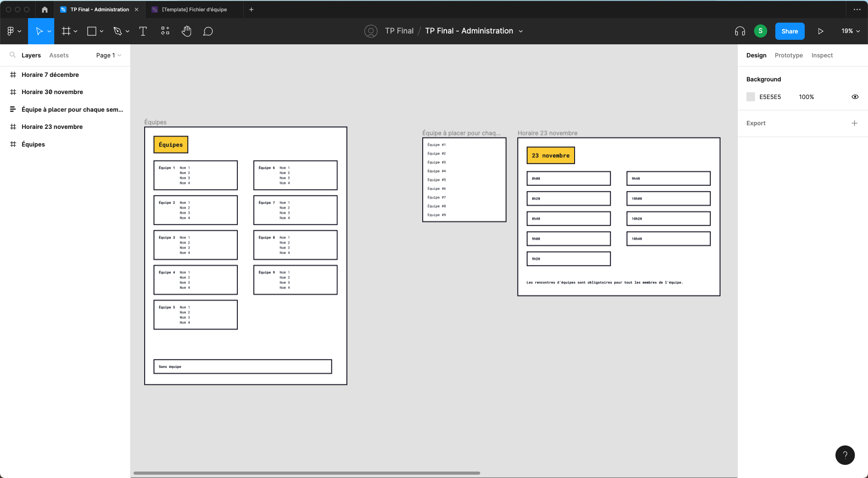The height and width of the screenshot is (478, 868).
Task: Open the help question mark button
Action: [845, 455]
